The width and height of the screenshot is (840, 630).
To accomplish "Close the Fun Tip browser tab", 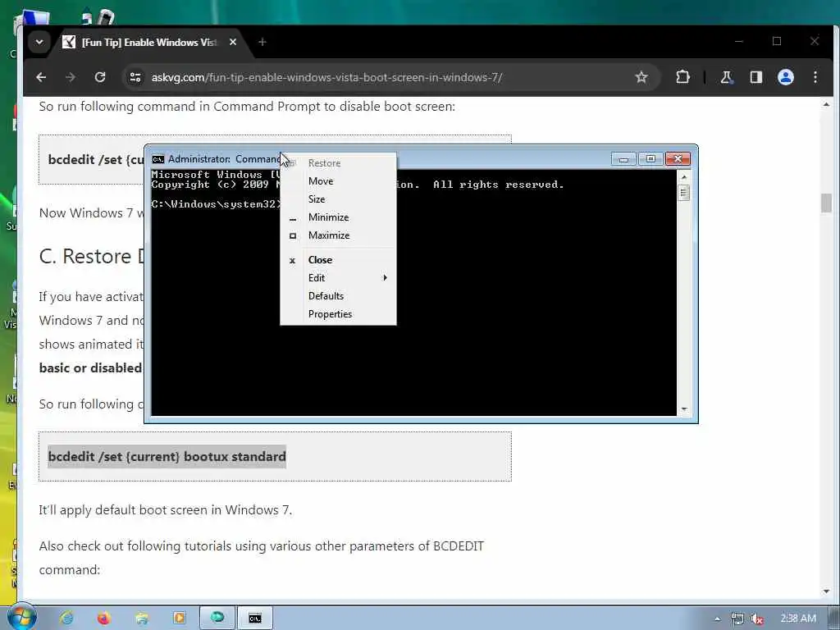I will point(232,42).
